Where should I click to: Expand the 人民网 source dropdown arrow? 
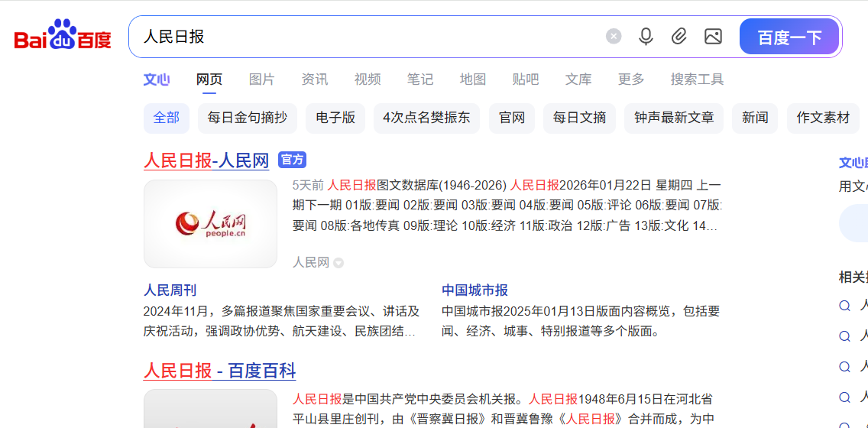click(338, 263)
